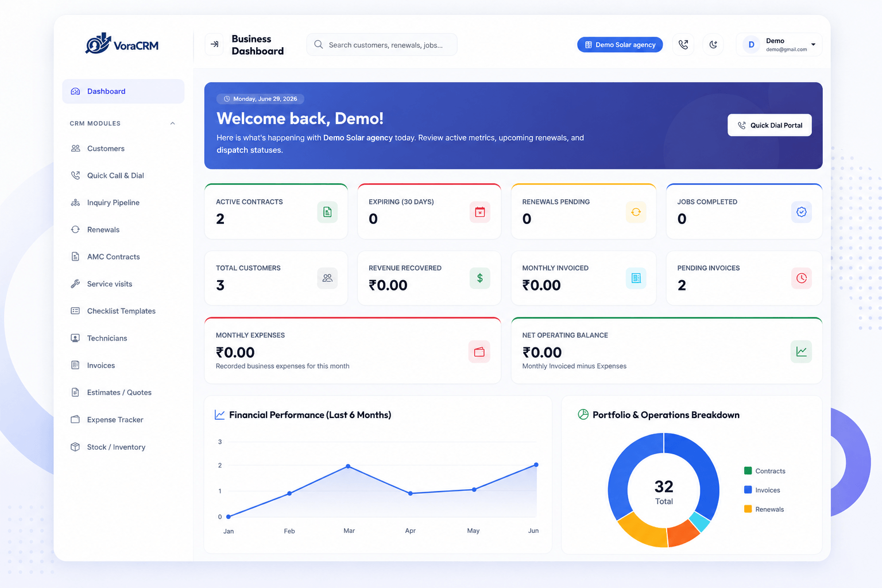The image size is (882, 588).
Task: Click the Business Dashboard title
Action: pyautogui.click(x=258, y=45)
